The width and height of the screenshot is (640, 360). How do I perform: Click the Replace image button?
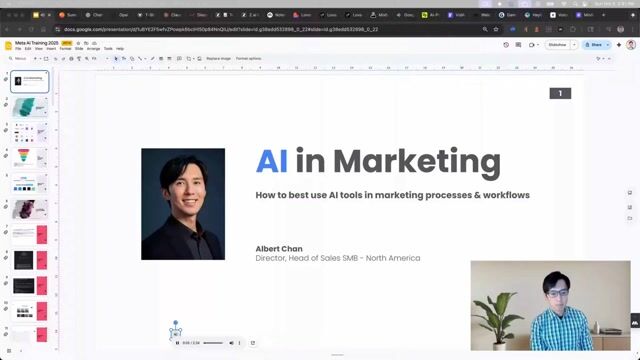pos(218,59)
